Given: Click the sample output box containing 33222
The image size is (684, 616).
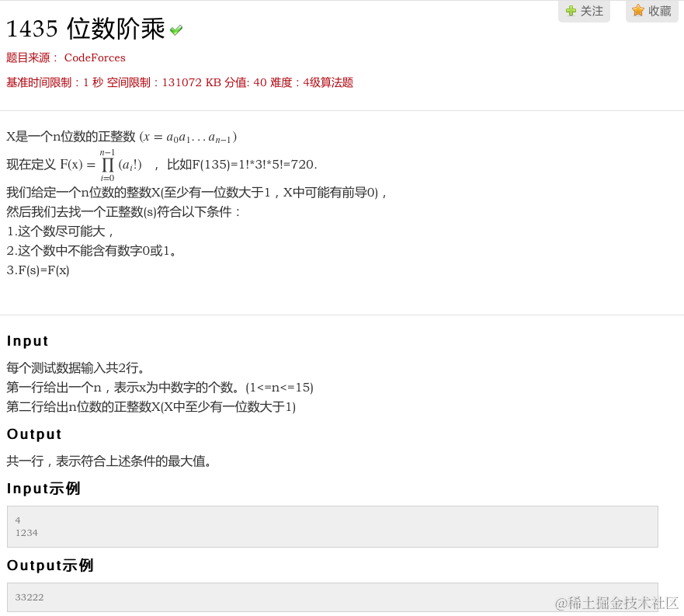Looking at the screenshot, I should [x=332, y=597].
